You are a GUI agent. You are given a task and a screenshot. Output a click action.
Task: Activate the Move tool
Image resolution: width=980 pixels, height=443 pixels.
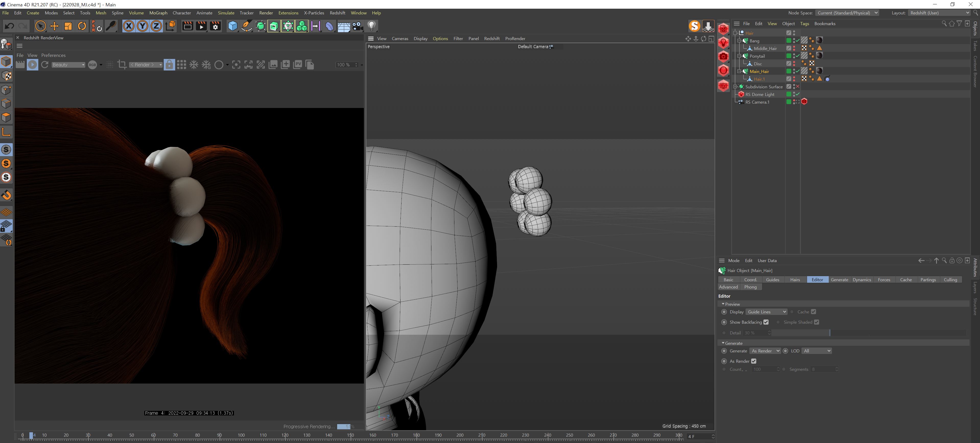point(54,26)
